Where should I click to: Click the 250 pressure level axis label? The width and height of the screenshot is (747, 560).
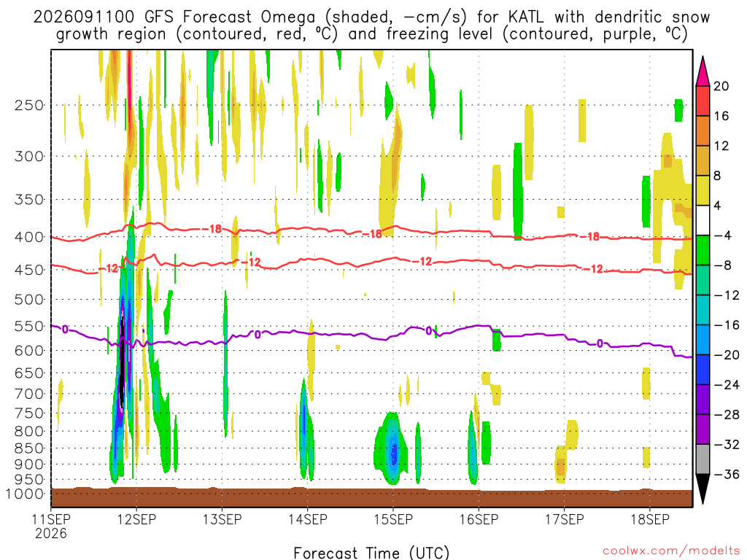pyautogui.click(x=29, y=105)
